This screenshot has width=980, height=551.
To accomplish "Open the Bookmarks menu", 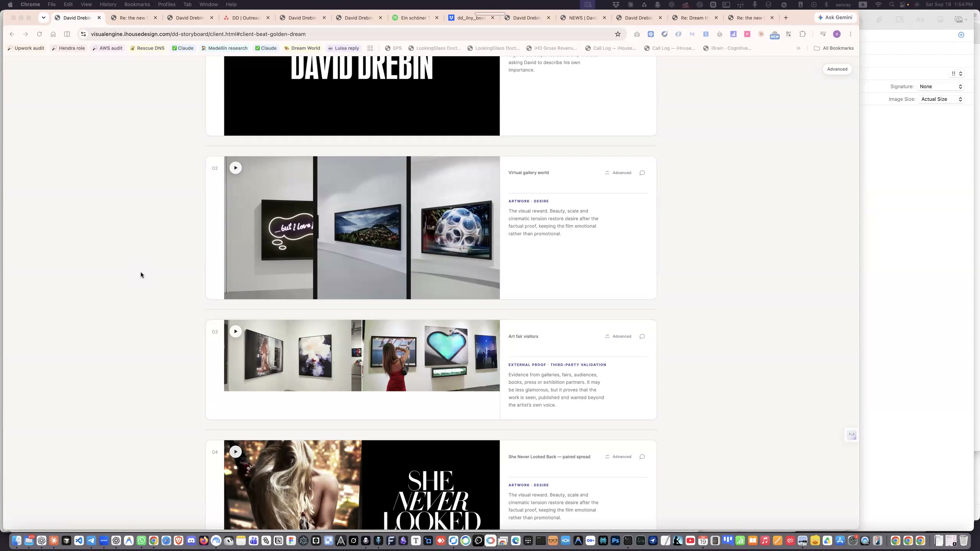I will click(x=137, y=4).
